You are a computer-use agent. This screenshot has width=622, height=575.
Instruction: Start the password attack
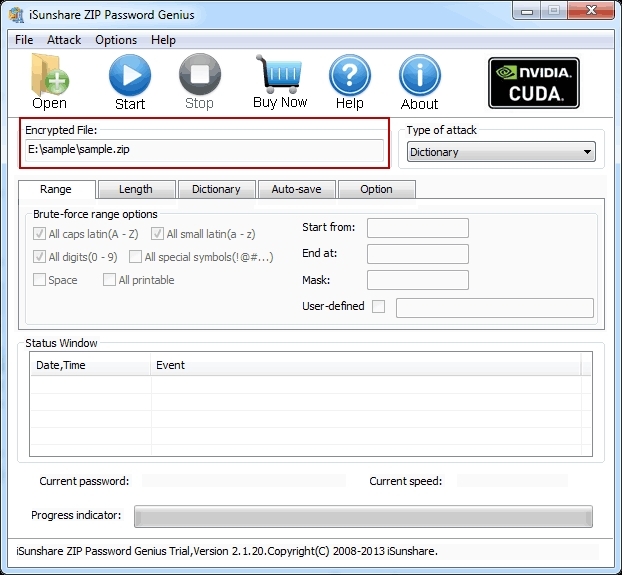point(130,76)
